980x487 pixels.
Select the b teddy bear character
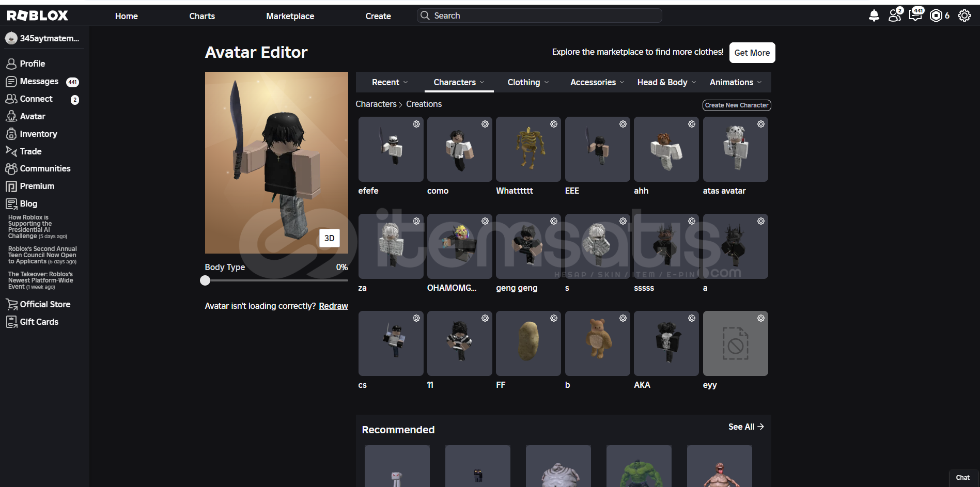597,343
